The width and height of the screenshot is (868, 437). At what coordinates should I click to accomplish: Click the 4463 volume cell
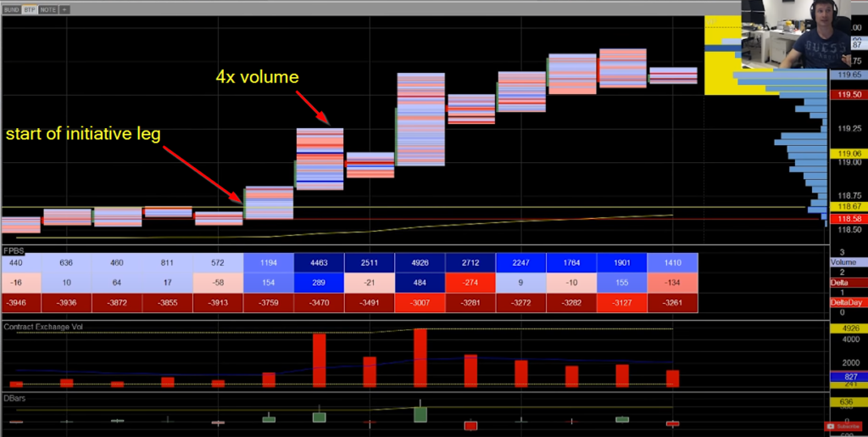click(x=319, y=264)
